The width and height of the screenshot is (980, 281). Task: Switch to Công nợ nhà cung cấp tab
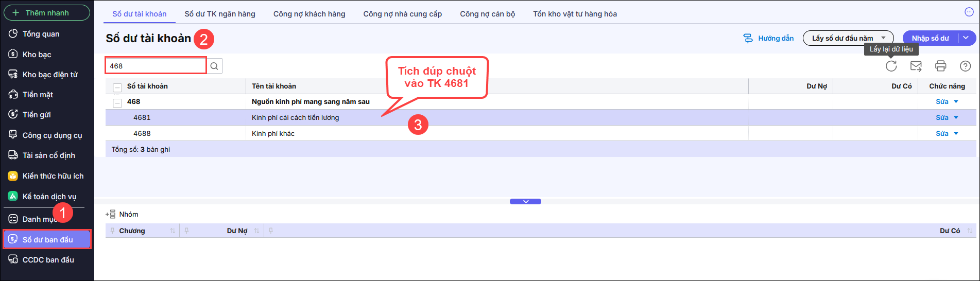402,14
